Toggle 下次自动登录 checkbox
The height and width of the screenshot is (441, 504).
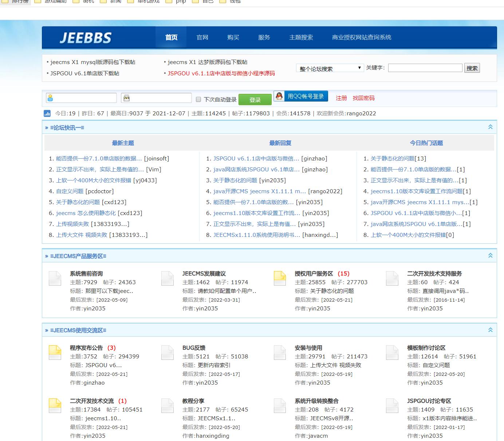[x=198, y=99]
